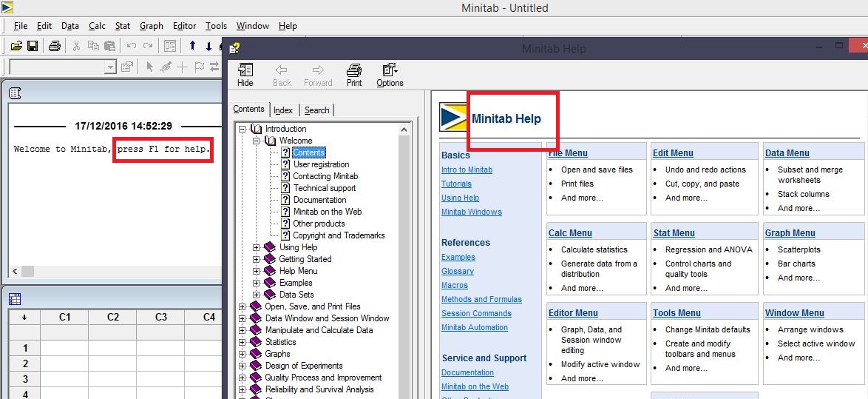Collapse the Welcome tree node
Image resolution: width=868 pixels, height=399 pixels.
click(257, 141)
